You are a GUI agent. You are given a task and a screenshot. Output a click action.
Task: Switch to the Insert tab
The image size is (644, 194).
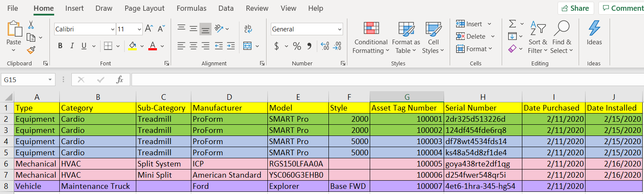75,8
